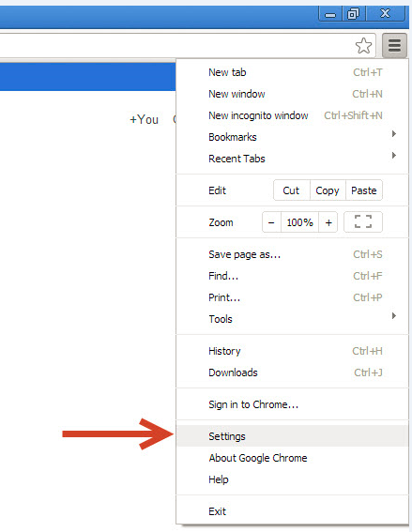Click the Copy button

pyautogui.click(x=328, y=190)
